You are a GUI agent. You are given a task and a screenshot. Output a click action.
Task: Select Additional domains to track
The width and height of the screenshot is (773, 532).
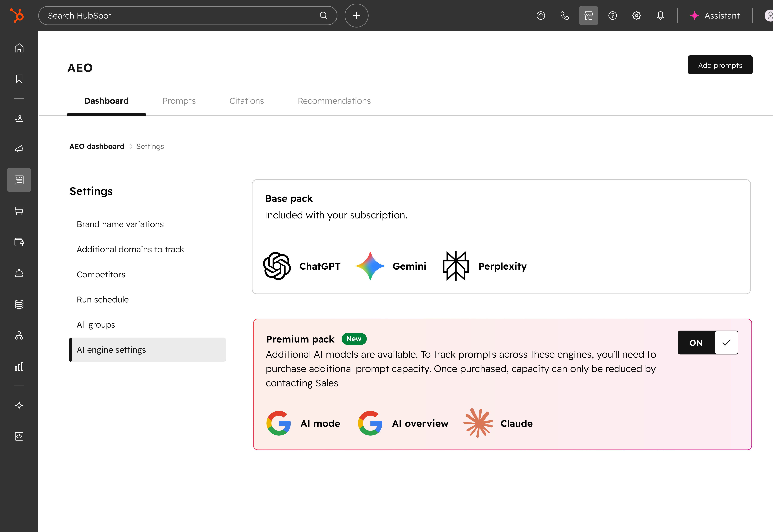pos(130,249)
